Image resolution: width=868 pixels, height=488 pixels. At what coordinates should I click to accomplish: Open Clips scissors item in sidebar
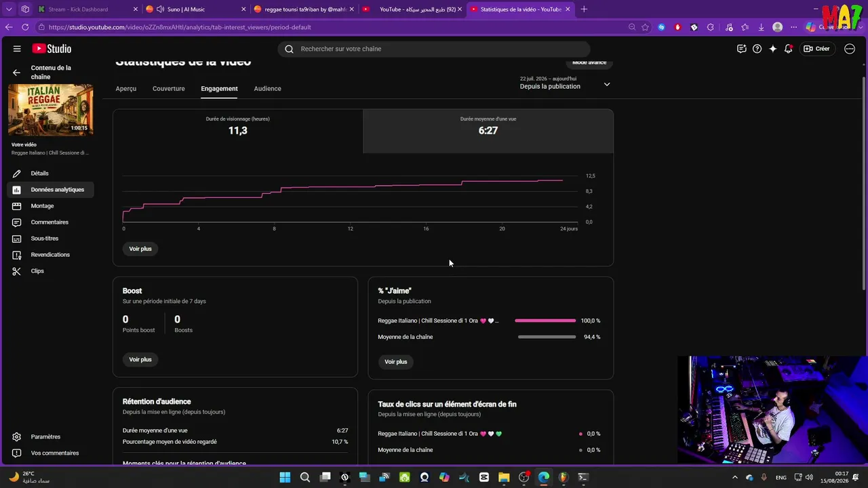(x=50, y=271)
